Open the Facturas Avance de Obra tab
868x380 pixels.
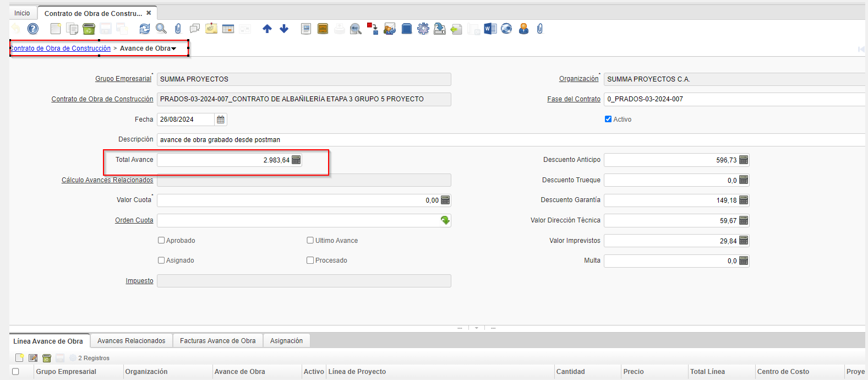(x=217, y=341)
